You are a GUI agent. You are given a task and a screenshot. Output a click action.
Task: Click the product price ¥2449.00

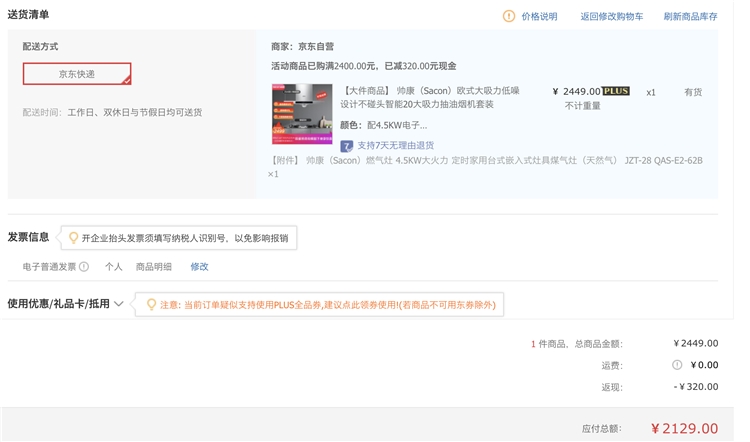(x=576, y=91)
